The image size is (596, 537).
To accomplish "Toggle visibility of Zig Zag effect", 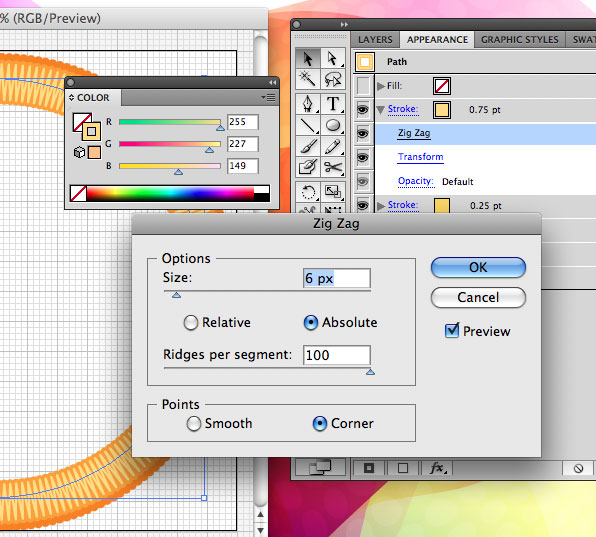I will click(x=363, y=133).
